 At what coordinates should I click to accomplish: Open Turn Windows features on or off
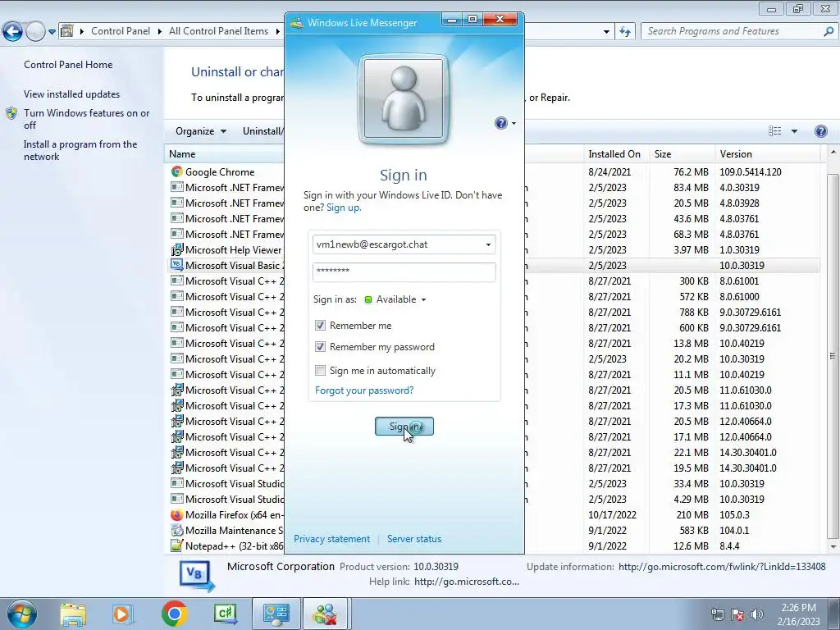(87, 119)
